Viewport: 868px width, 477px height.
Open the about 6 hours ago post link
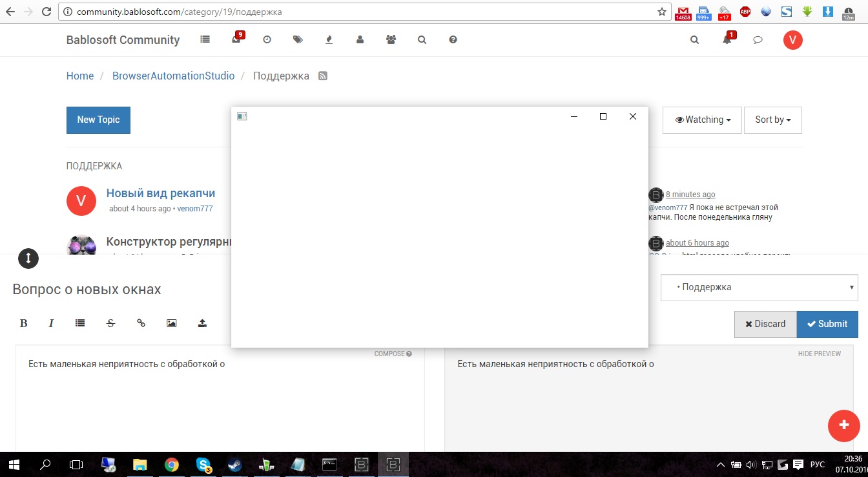[697, 243]
